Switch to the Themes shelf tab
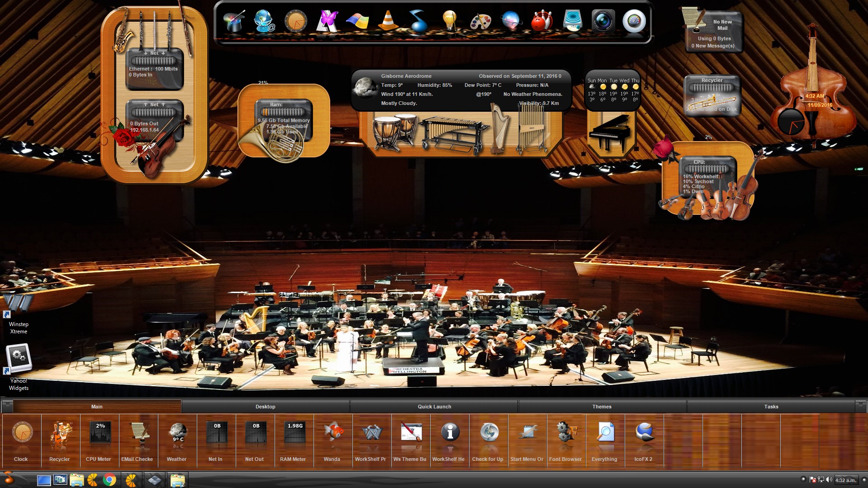 (x=602, y=407)
